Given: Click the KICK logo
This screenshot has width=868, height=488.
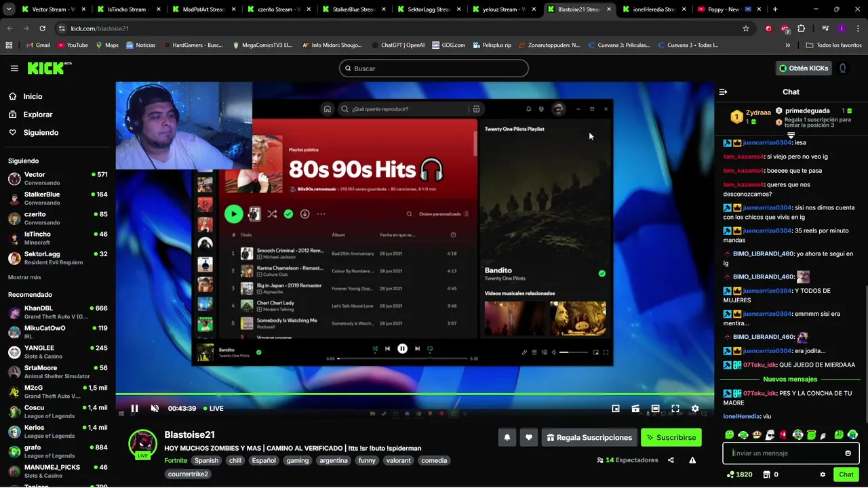Looking at the screenshot, I should [x=50, y=68].
